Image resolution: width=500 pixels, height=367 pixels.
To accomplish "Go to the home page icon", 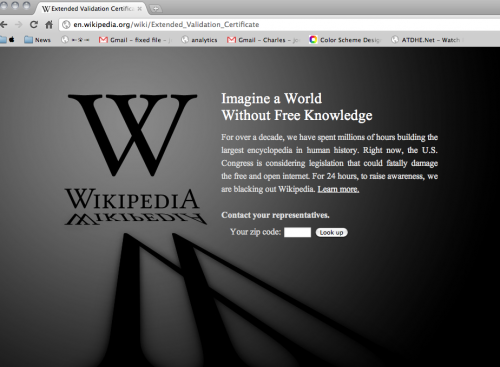I will pos(49,24).
